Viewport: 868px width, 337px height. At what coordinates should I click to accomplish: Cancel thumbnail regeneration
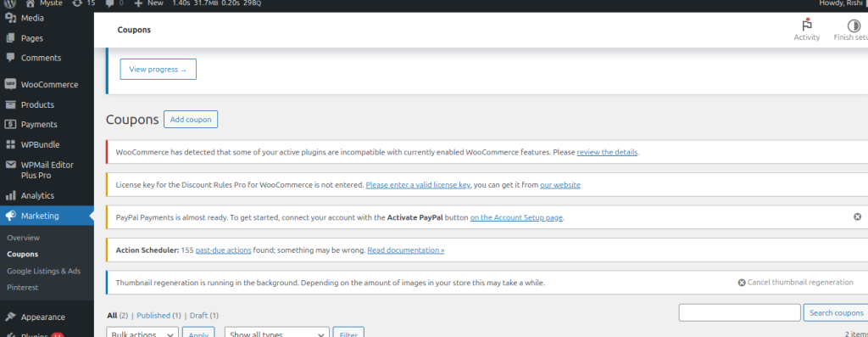click(795, 282)
